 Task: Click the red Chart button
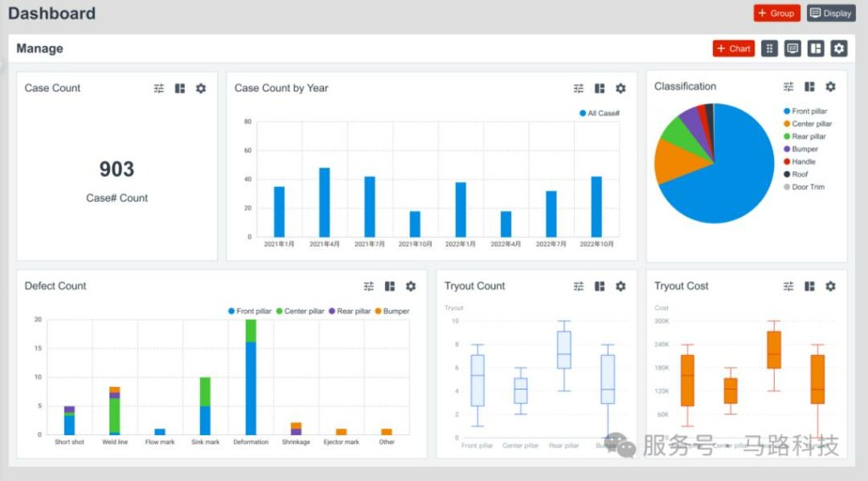(733, 48)
